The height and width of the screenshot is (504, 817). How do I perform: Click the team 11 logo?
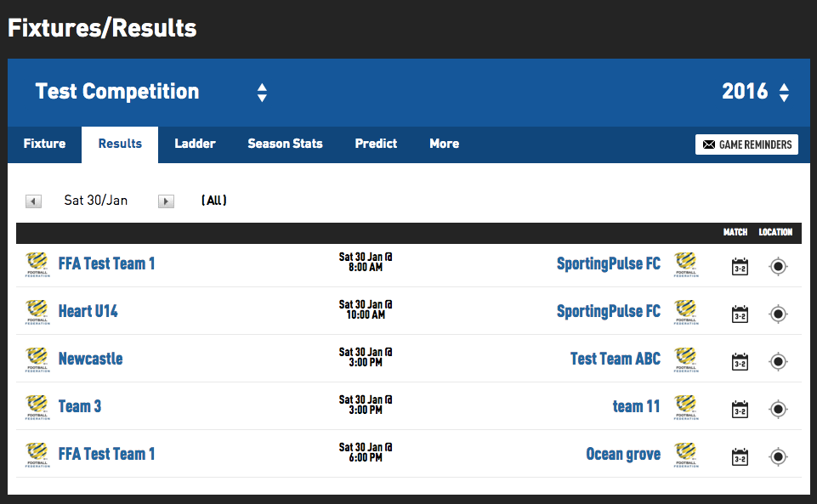pos(684,407)
